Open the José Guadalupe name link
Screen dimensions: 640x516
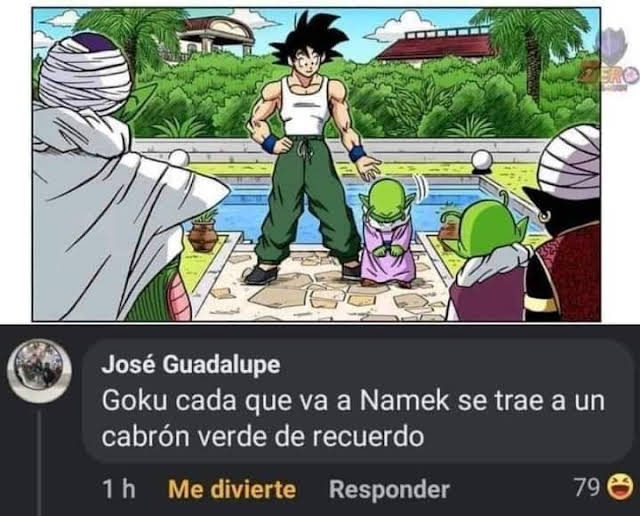191,365
